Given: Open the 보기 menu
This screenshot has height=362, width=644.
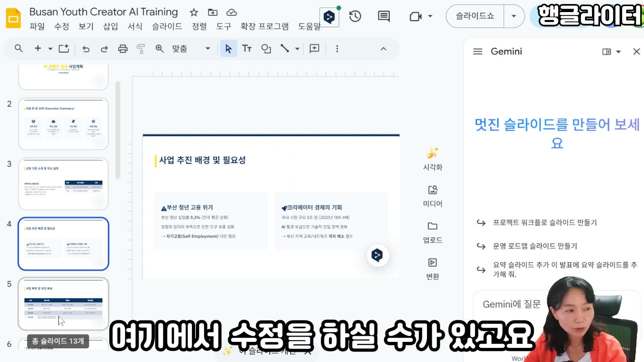Looking at the screenshot, I should click(x=86, y=26).
